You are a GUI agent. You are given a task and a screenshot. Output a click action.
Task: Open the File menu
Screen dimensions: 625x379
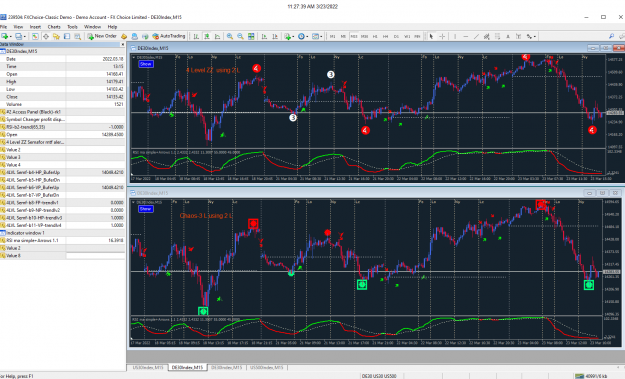click(x=3, y=27)
